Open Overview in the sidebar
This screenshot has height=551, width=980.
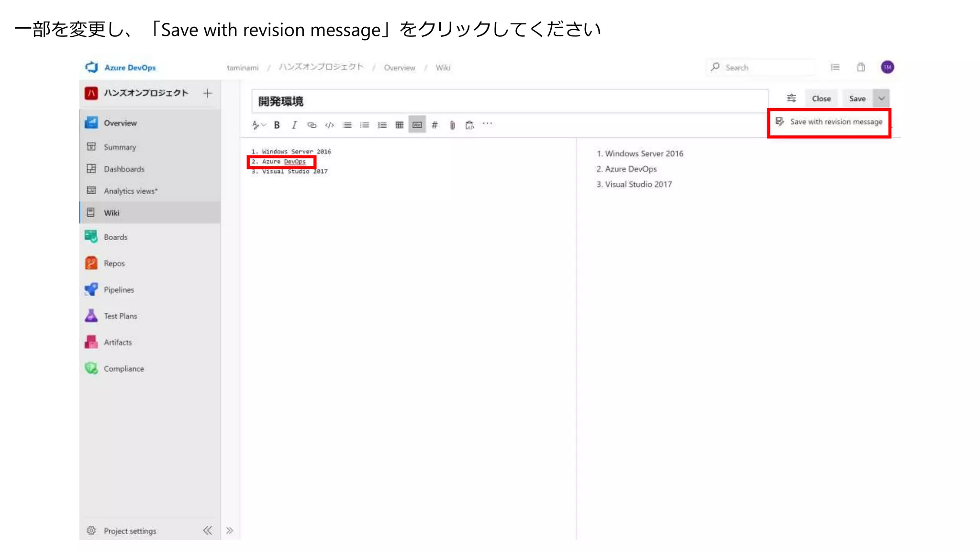[150, 123]
